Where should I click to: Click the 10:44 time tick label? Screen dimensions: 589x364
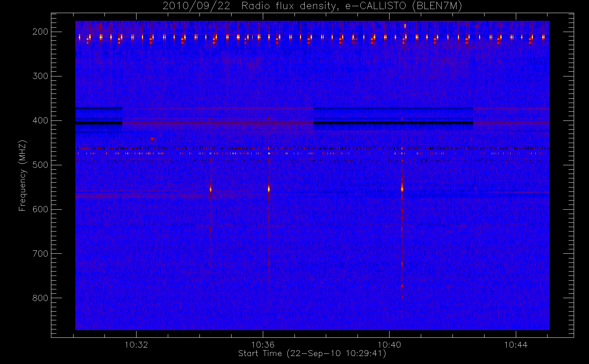516,345
